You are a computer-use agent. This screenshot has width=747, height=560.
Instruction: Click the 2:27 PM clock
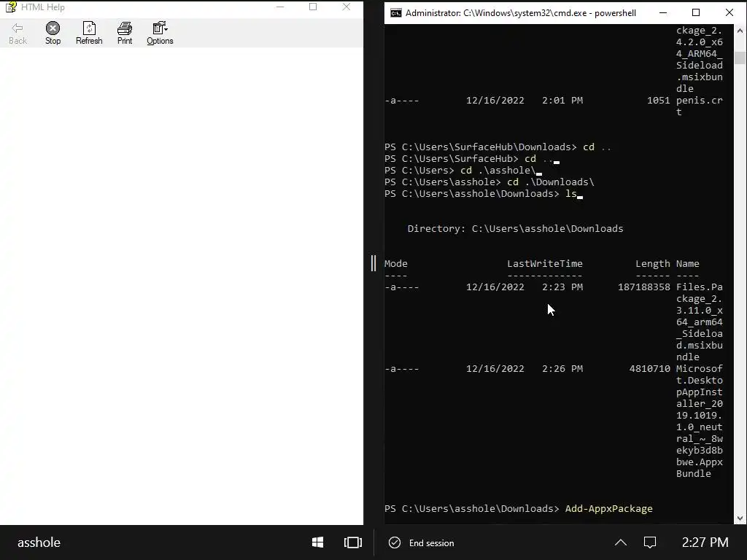click(x=705, y=542)
